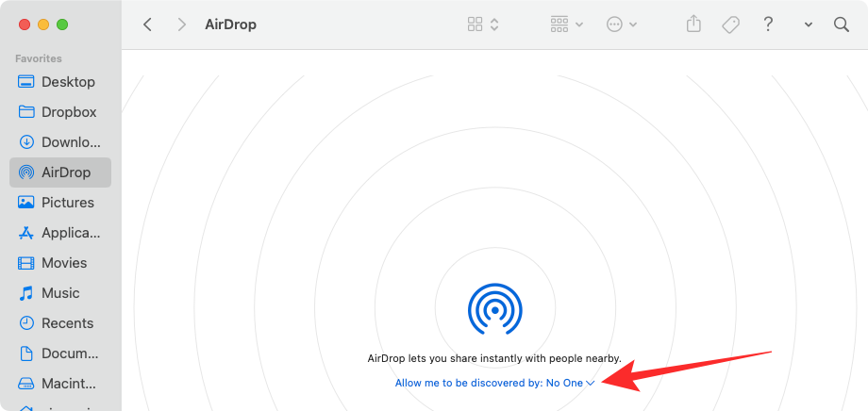Expand the toolbar overflow chevron
The image size is (868, 411).
(809, 25)
